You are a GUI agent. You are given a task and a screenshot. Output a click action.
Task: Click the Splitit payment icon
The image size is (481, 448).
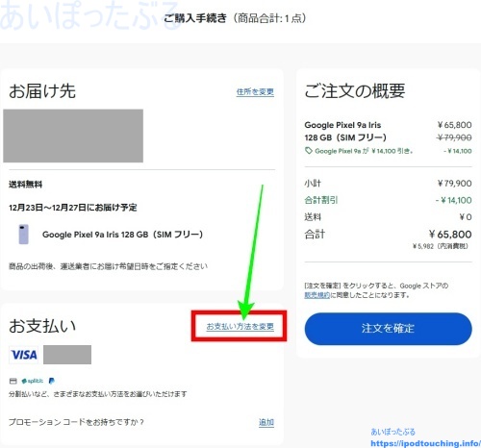[33, 381]
